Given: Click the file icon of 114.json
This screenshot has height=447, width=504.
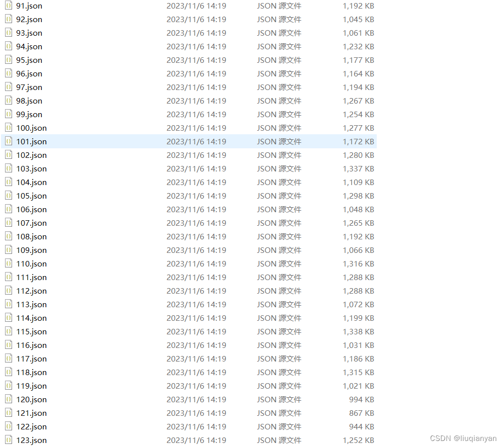Looking at the screenshot, I should tap(9, 318).
